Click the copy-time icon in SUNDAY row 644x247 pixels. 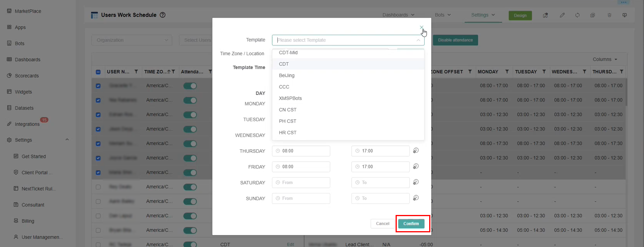[416, 198]
